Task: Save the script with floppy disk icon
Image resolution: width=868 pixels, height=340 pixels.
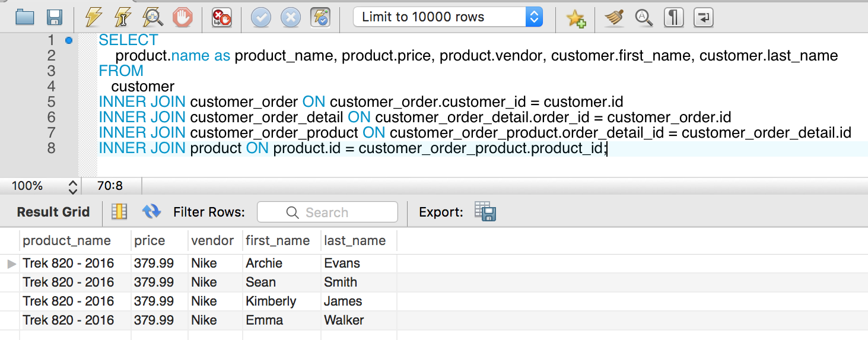Action: (x=55, y=17)
